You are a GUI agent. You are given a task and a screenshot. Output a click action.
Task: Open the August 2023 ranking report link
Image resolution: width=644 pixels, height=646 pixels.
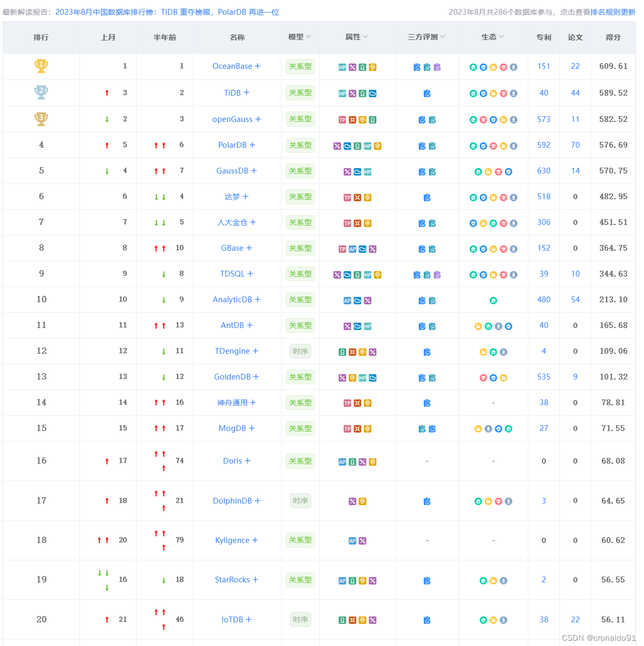(167, 12)
